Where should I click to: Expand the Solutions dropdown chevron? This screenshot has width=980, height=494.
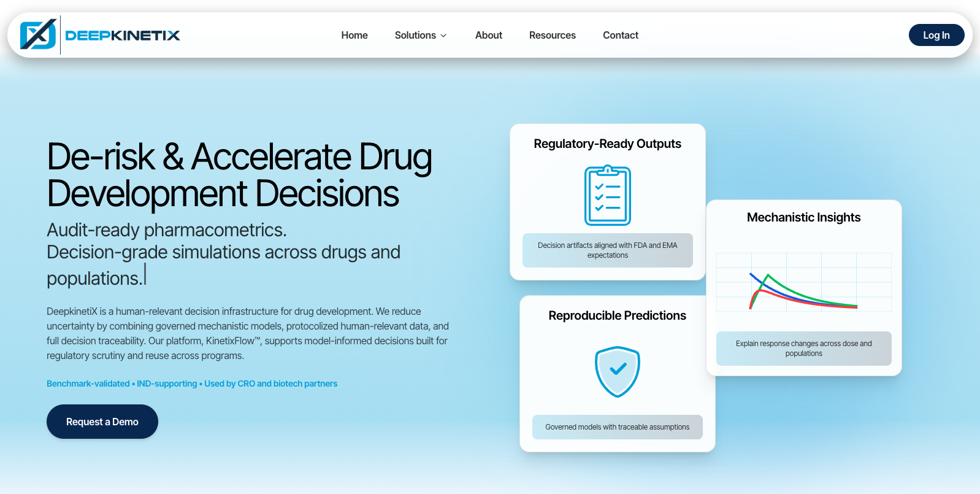pos(443,36)
